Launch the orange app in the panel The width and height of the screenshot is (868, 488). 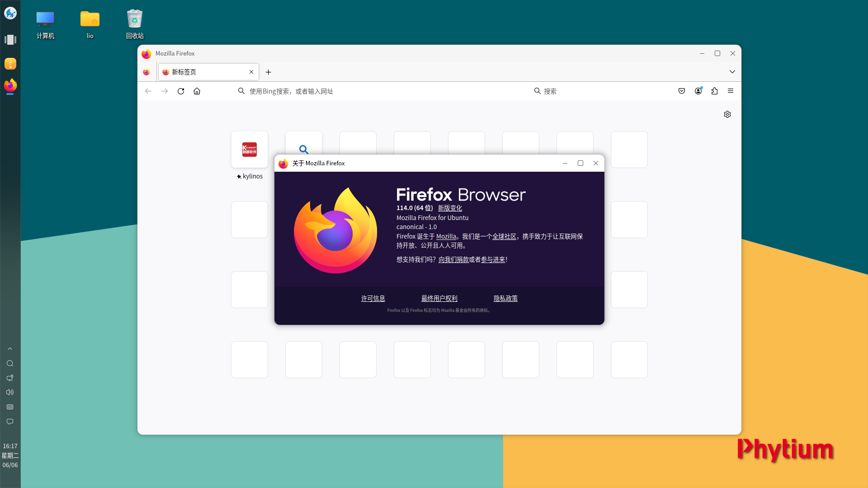(10, 64)
